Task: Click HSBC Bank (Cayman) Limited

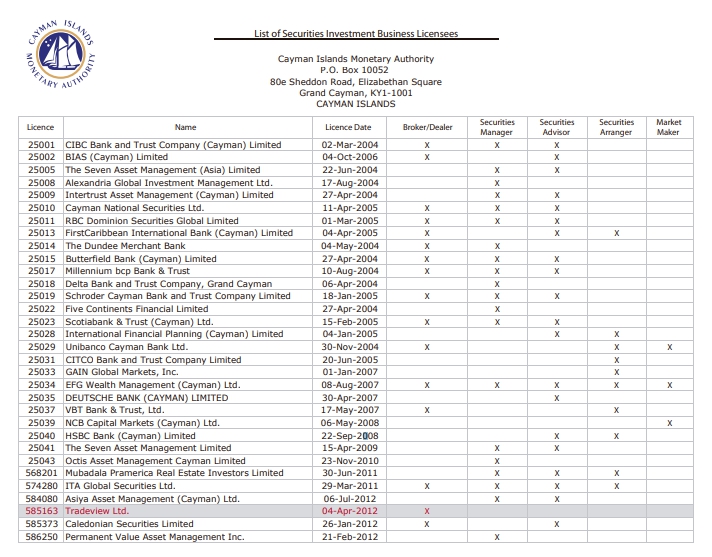Action: [131, 436]
